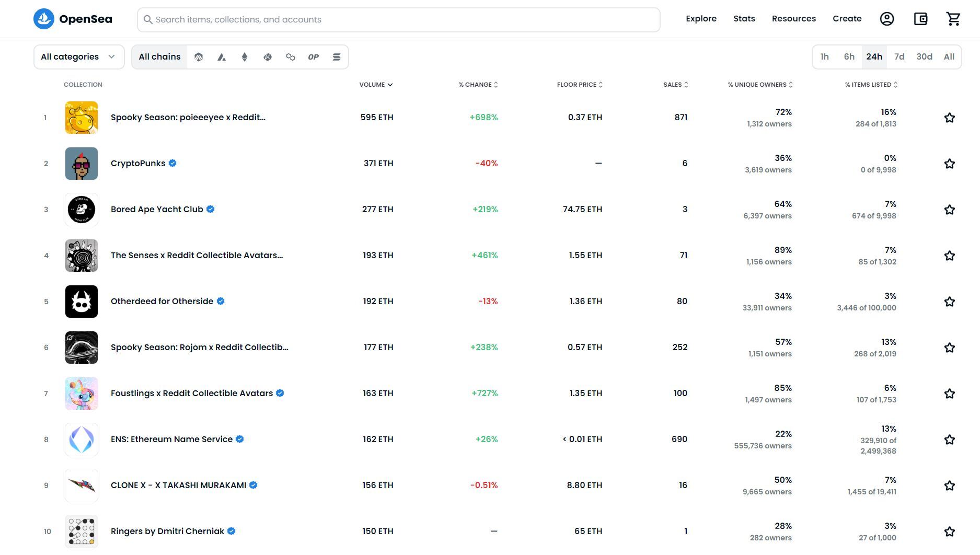Screen dimensions: 980x555
Task: Select the All time range
Action: pos(949,57)
